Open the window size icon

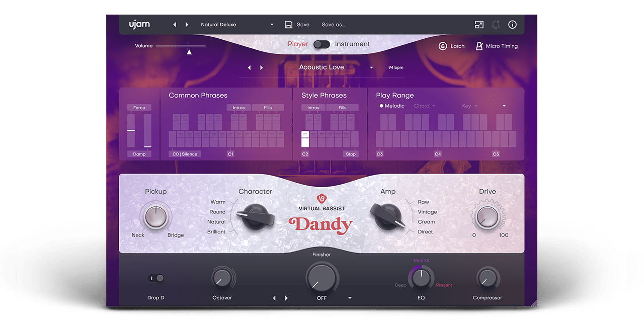479,25
